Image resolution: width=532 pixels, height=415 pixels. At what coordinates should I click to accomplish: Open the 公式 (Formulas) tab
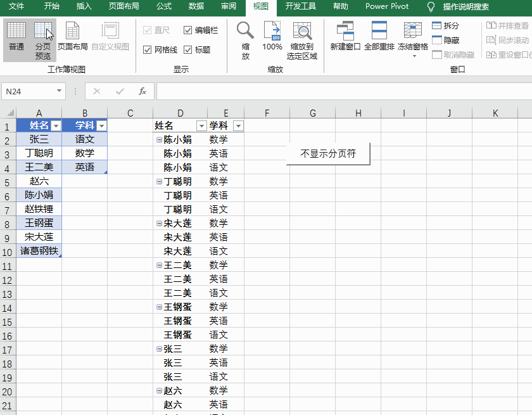point(164,6)
